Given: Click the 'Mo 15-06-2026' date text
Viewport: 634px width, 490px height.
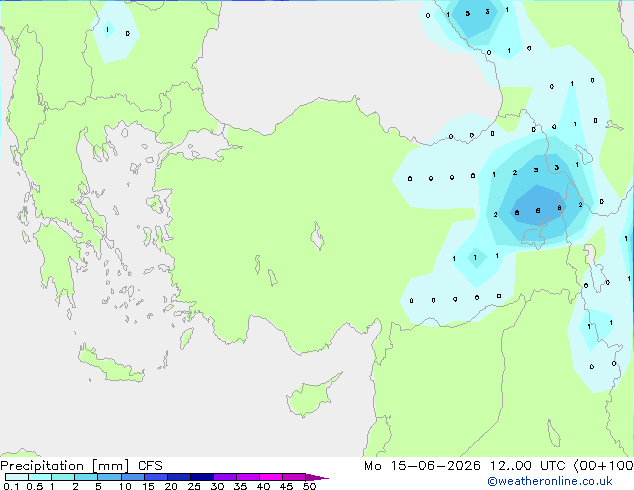Looking at the screenshot, I should click(422, 466).
